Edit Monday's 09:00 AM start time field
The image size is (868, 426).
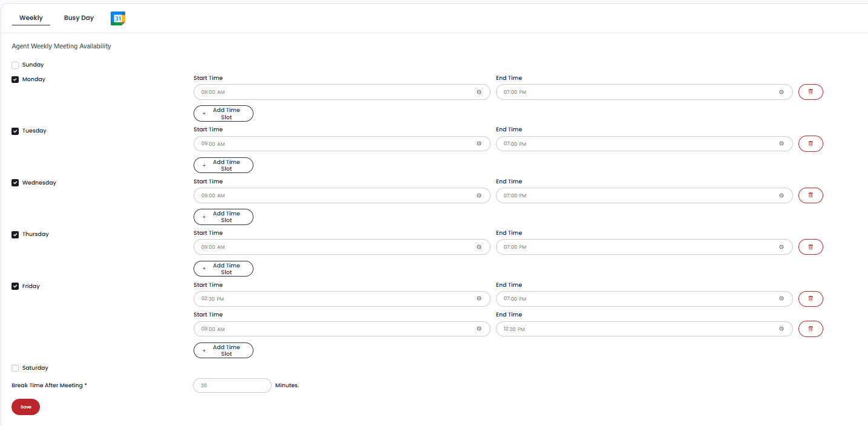coord(342,92)
